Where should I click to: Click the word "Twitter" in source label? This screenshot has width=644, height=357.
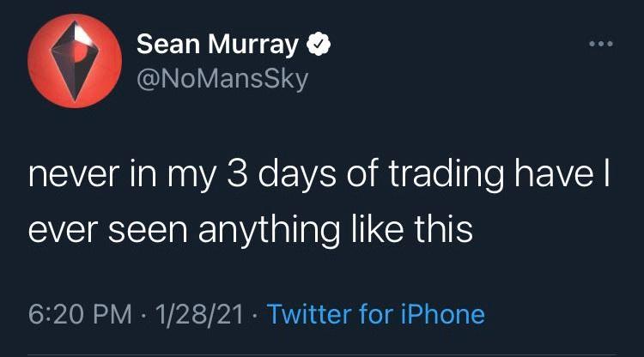click(311, 314)
